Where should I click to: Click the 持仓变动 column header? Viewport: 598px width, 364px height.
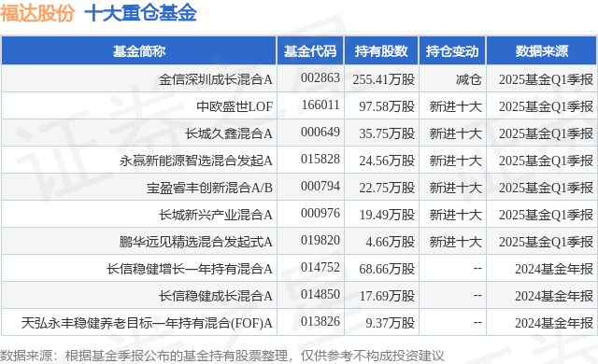(452, 50)
